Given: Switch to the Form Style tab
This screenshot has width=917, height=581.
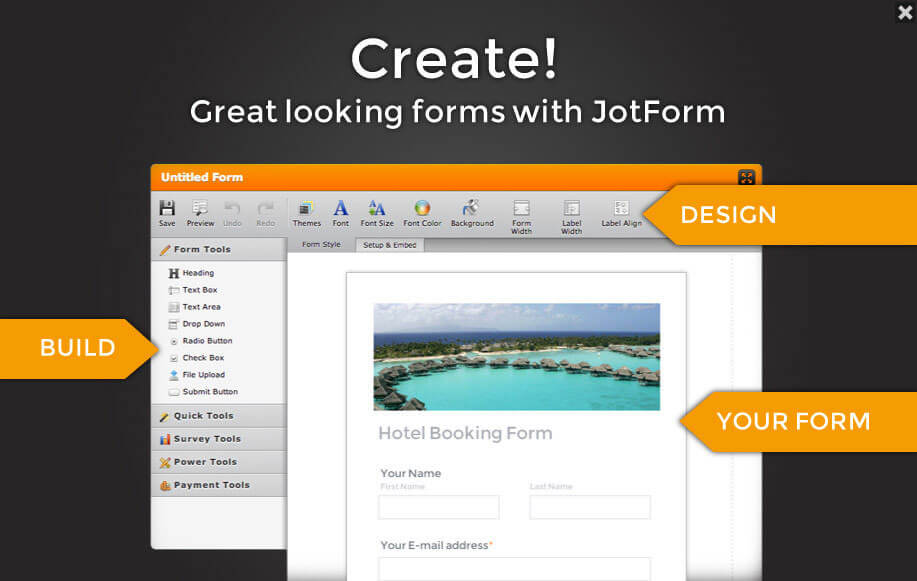Looking at the screenshot, I should 321,245.
